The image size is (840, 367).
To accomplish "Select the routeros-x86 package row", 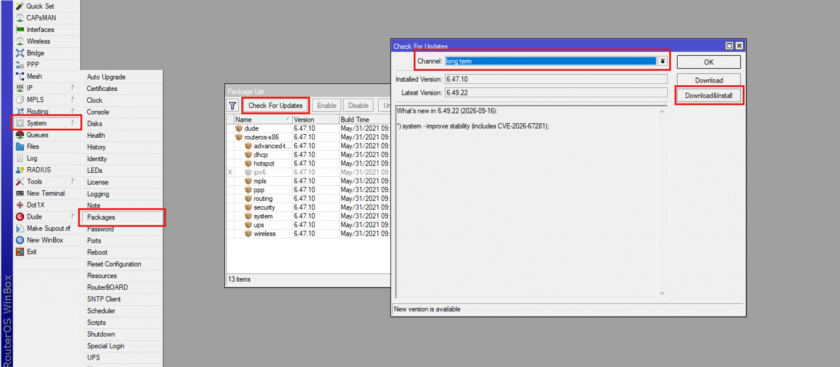I will click(x=309, y=137).
